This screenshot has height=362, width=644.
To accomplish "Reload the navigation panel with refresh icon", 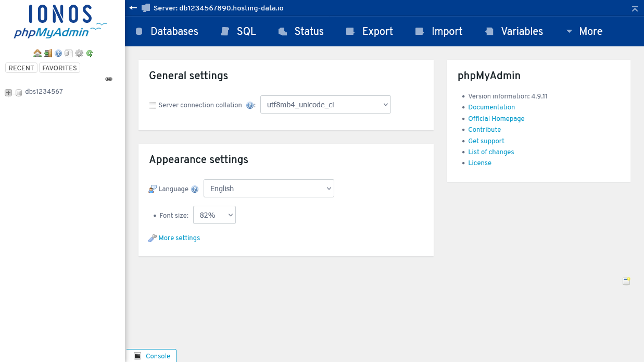I will click(x=90, y=53).
